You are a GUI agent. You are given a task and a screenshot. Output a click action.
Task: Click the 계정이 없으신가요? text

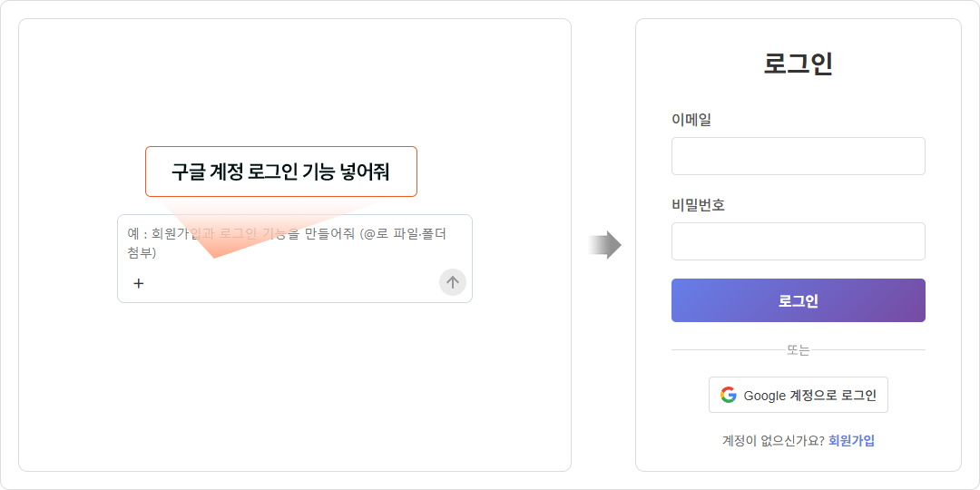point(772,441)
